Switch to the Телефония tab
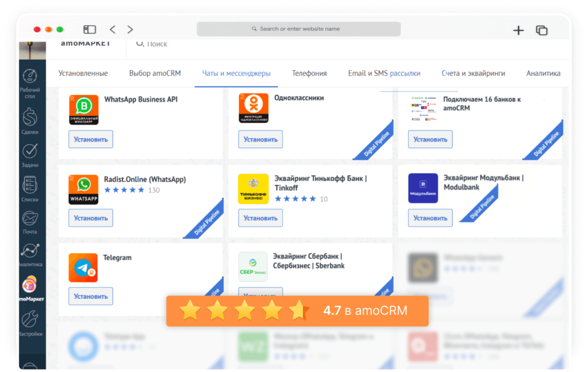This screenshot has width=588, height=372. click(309, 73)
